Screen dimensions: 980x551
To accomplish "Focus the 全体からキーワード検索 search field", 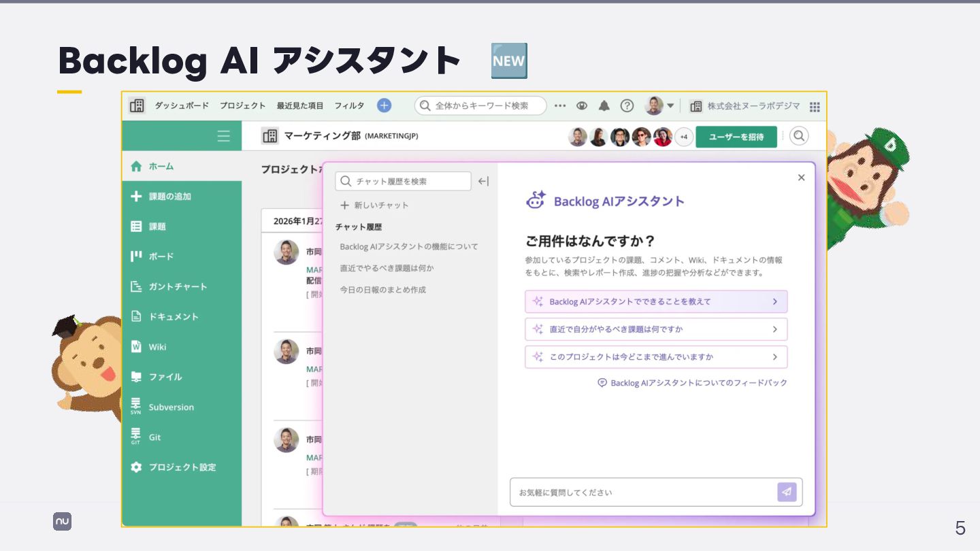I will point(480,105).
